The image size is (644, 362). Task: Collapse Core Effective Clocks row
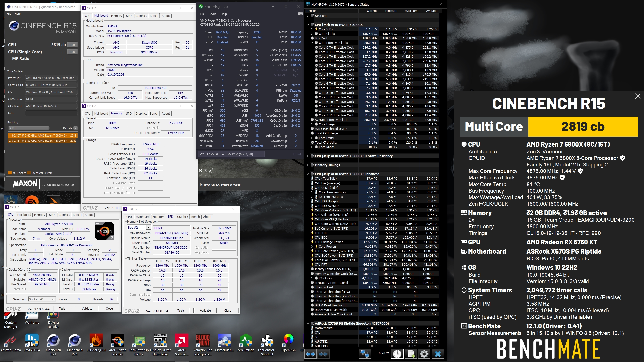coord(312,43)
